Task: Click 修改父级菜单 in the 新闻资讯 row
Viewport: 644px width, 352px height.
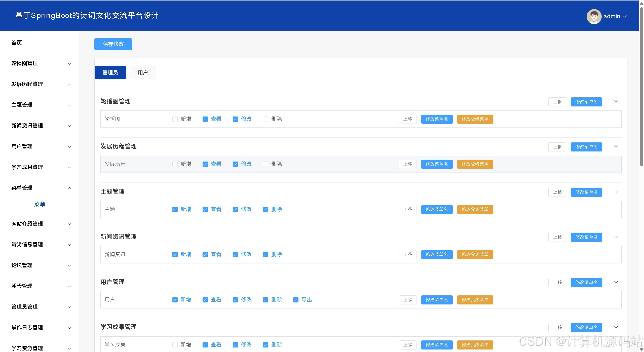Action: pos(475,254)
